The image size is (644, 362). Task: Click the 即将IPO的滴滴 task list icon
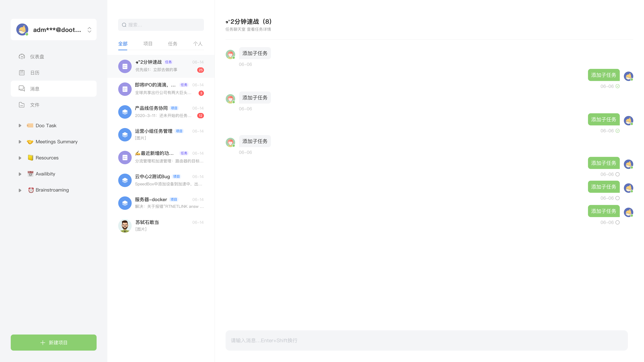click(125, 89)
